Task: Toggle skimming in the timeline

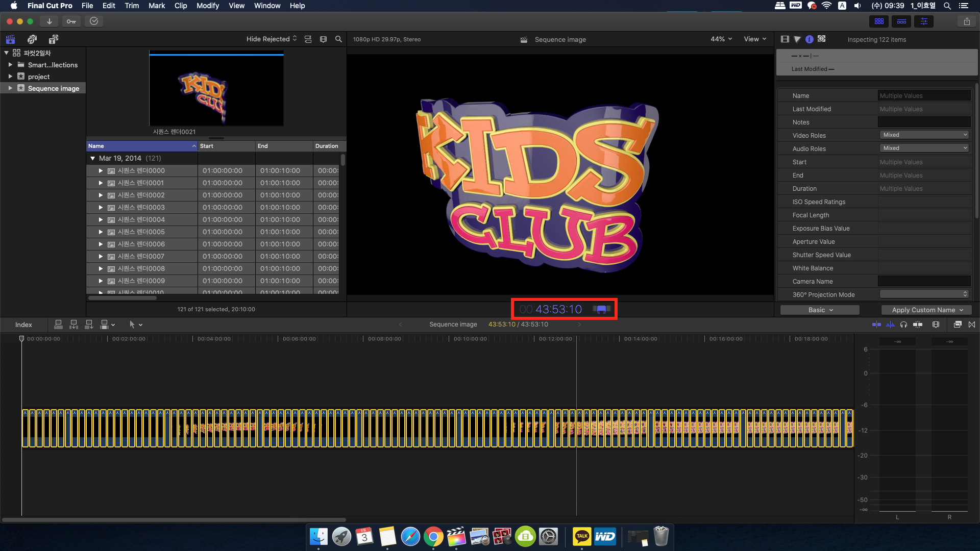Action: 876,324
